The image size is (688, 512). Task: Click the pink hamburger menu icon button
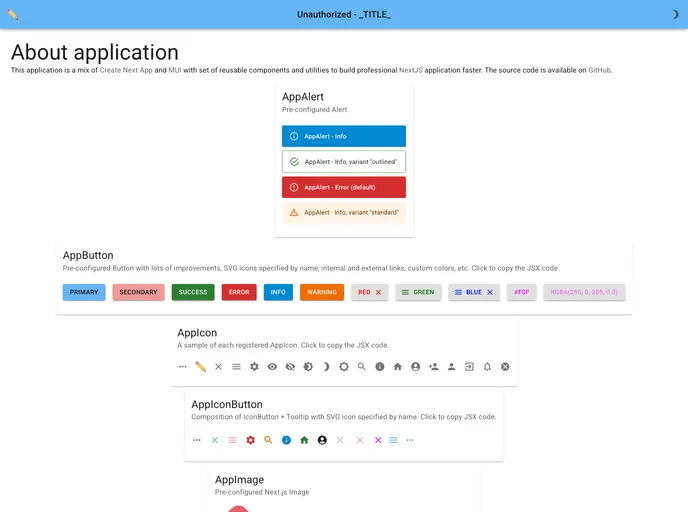tap(233, 440)
